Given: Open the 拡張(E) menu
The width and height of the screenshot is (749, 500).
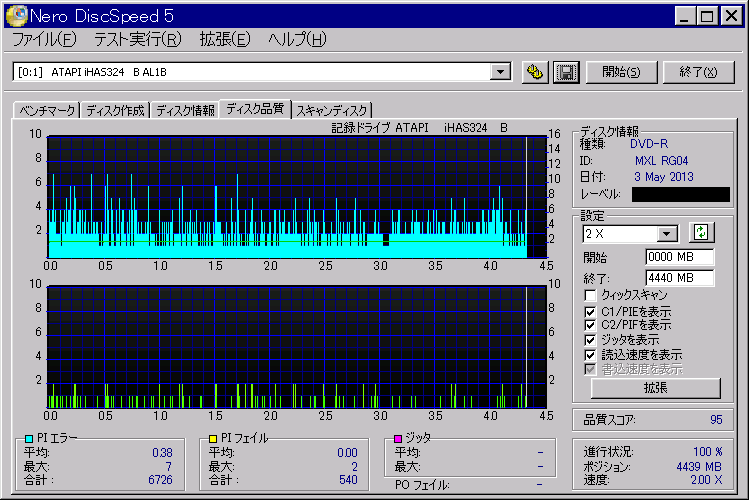Looking at the screenshot, I should [225, 39].
